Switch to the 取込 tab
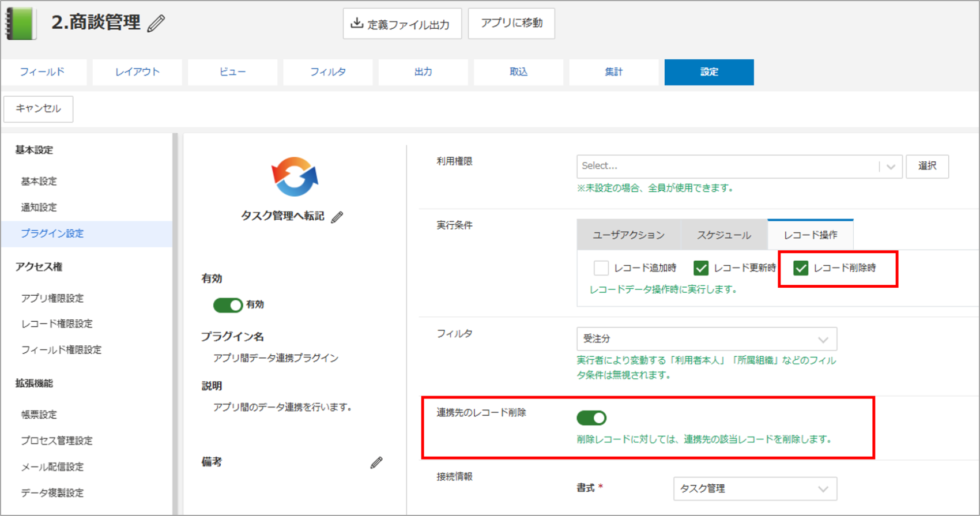This screenshot has height=516, width=980. pos(518,72)
